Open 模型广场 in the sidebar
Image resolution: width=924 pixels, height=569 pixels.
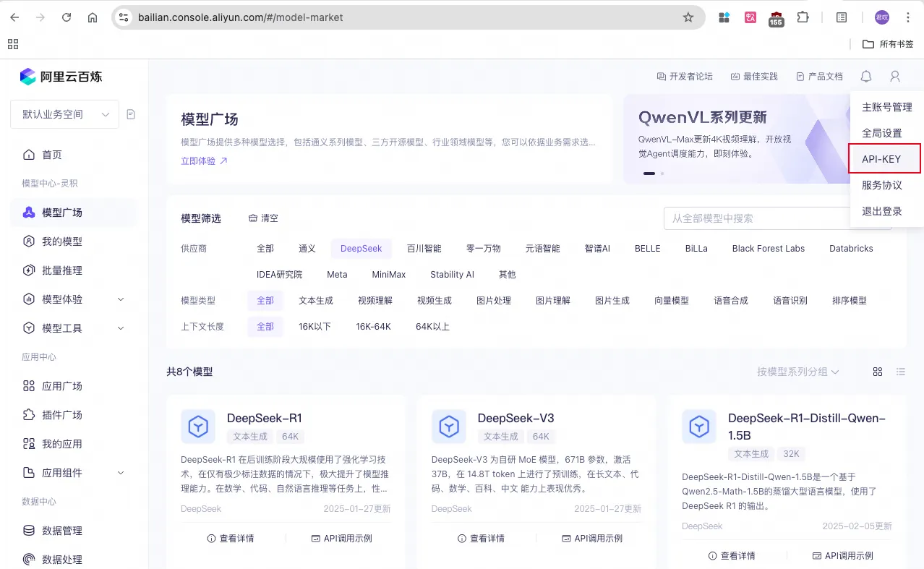pyautogui.click(x=74, y=213)
